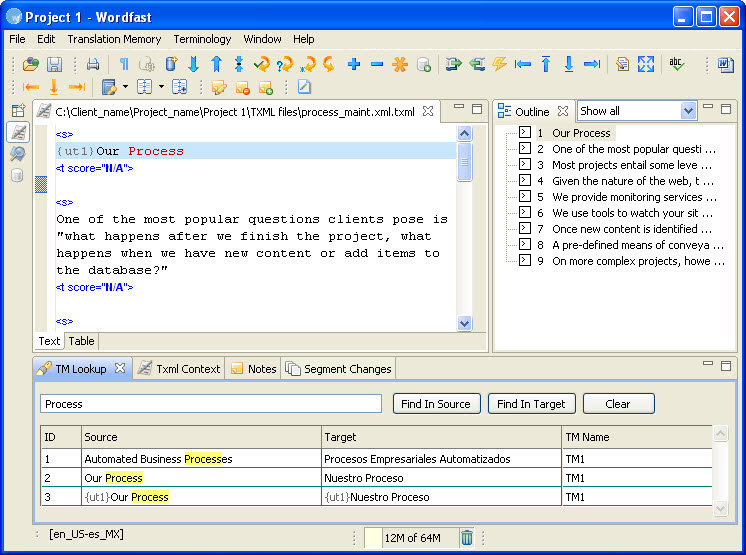Toggle the paragraph mark pilcrow icon

coord(124,64)
